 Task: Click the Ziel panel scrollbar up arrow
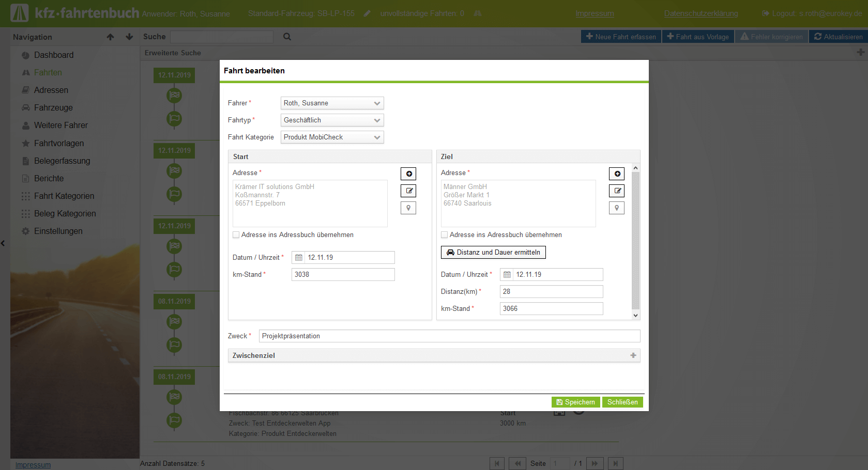click(x=635, y=168)
